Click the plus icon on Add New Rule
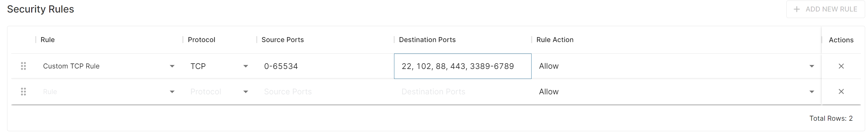This screenshot has width=868, height=133. point(797,9)
